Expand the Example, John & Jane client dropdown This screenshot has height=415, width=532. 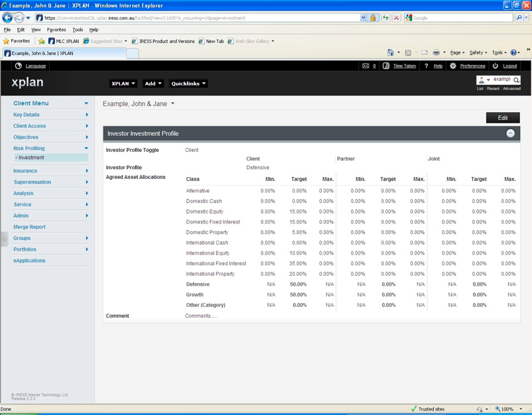(173, 103)
